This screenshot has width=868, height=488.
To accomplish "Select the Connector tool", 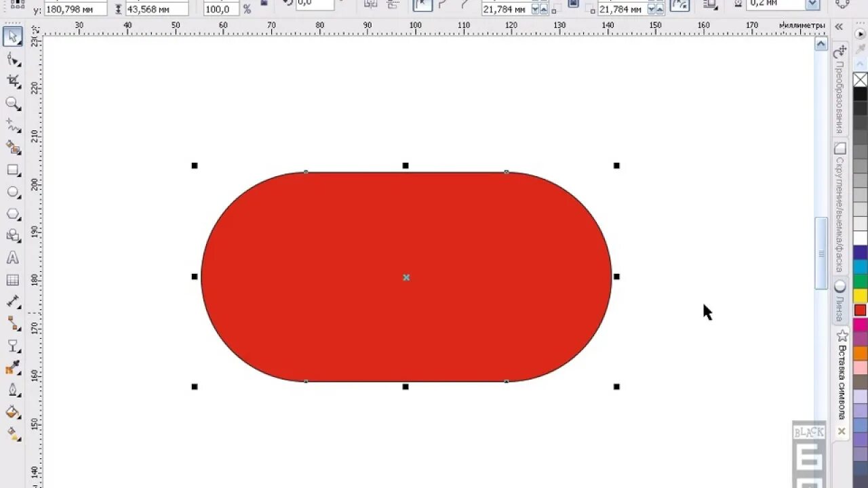I will pos(13,324).
